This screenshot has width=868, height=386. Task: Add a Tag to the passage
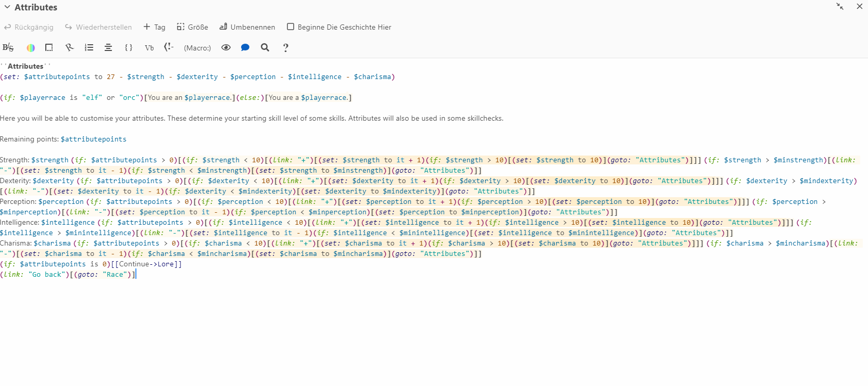(x=154, y=27)
